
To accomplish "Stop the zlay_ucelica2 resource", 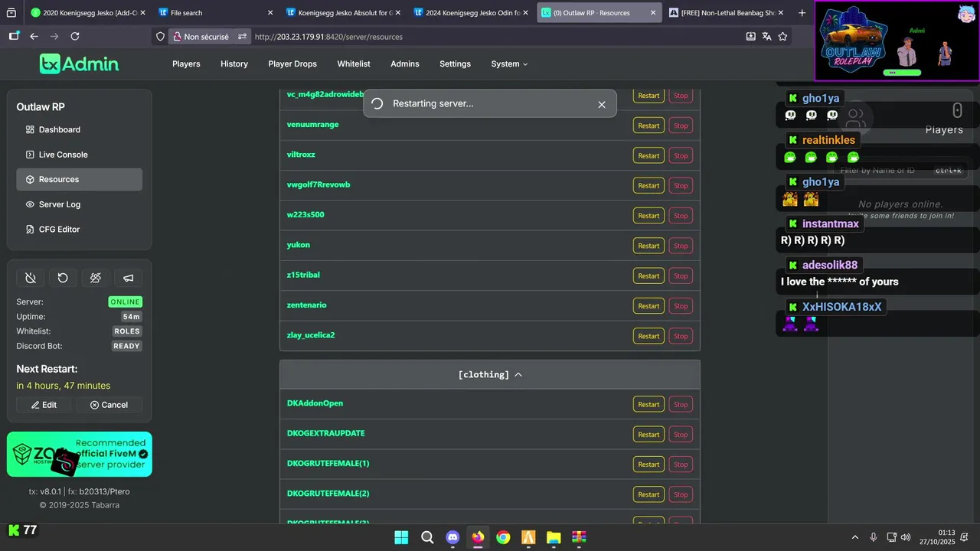I will point(681,336).
